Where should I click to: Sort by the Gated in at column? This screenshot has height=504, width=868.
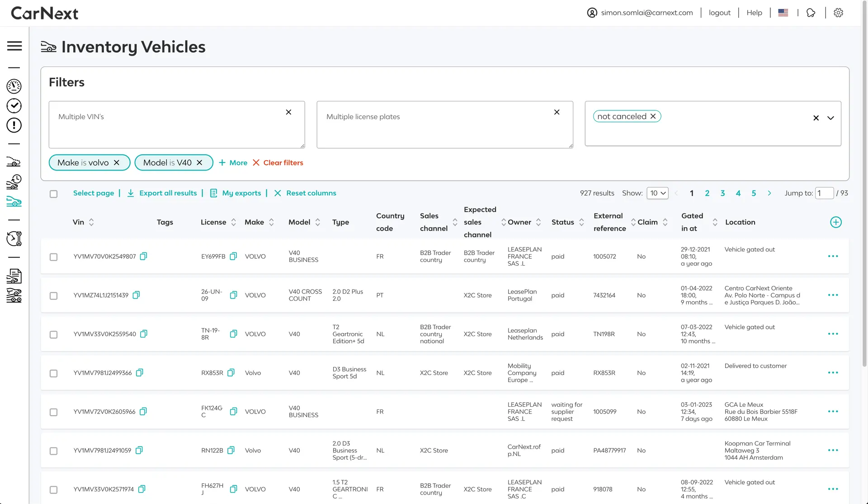715,222
